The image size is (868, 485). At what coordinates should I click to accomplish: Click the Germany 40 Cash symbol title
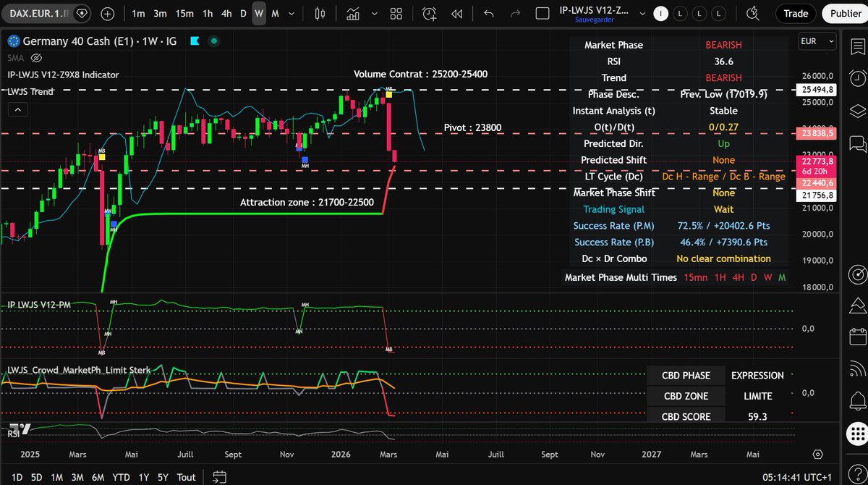pos(100,42)
